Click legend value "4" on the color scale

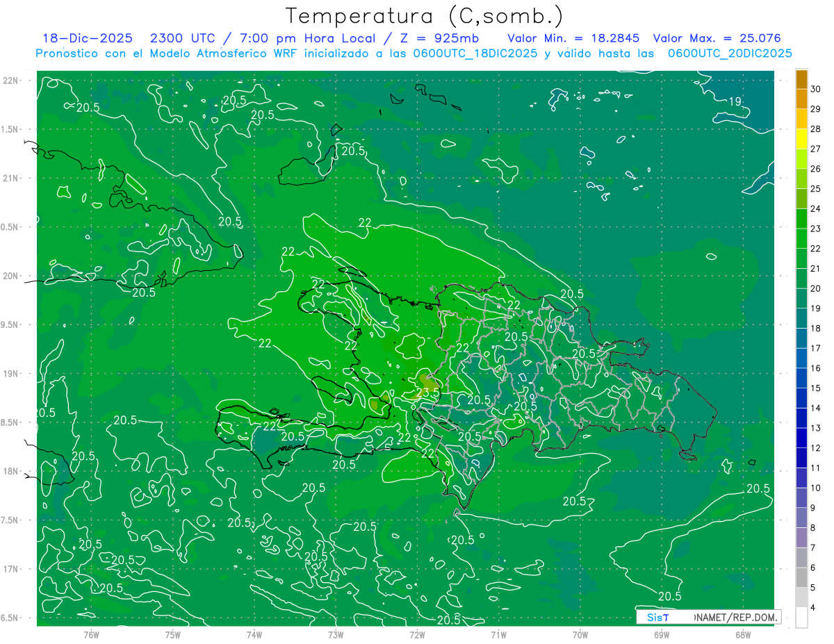(x=813, y=609)
